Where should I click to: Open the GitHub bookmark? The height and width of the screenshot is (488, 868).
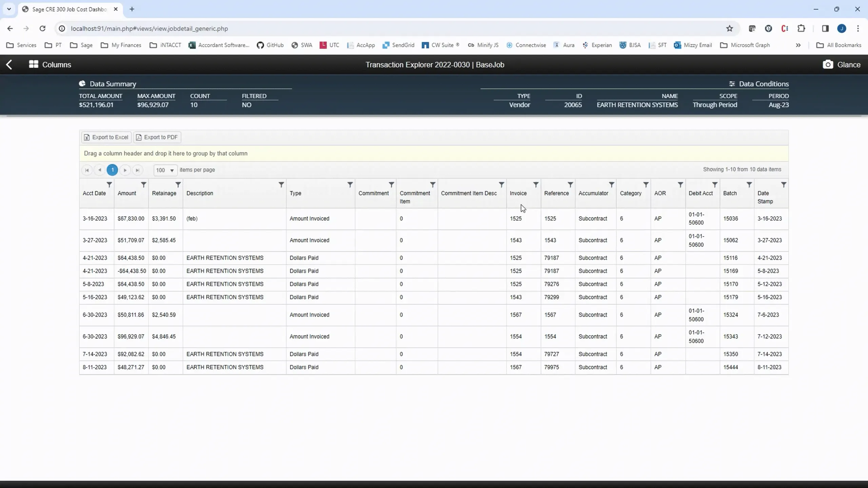coord(270,45)
